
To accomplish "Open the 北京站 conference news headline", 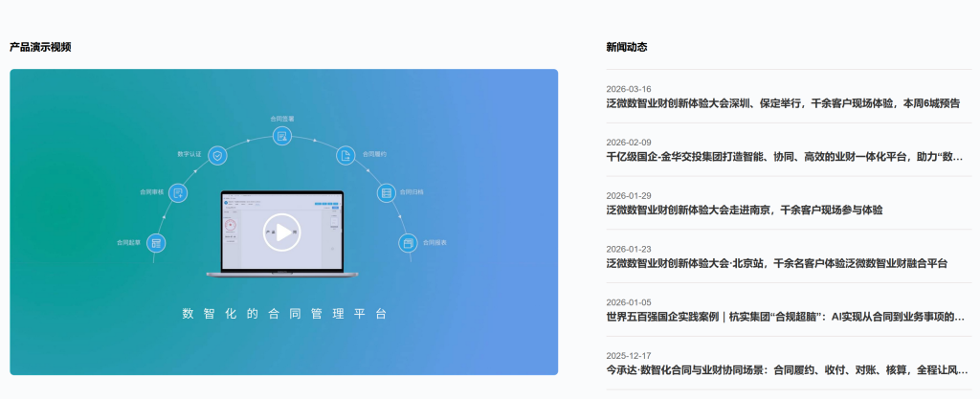I will [x=776, y=263].
